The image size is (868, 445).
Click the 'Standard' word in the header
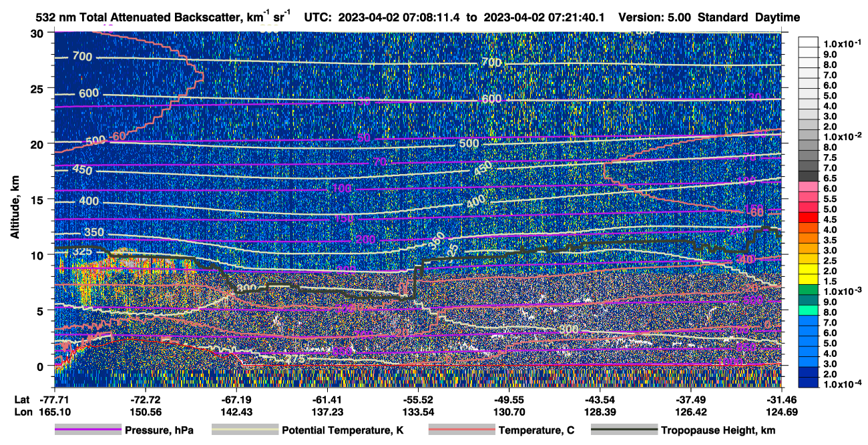pyautogui.click(x=723, y=17)
